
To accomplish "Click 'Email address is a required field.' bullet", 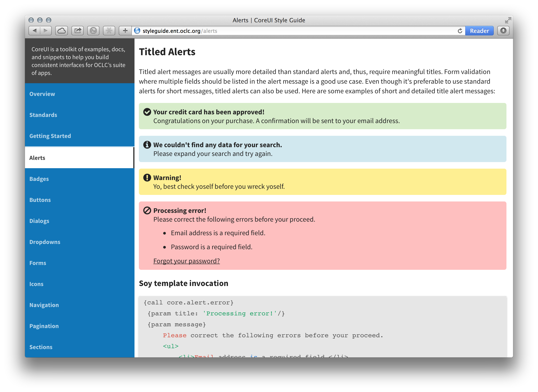I will tap(218, 233).
